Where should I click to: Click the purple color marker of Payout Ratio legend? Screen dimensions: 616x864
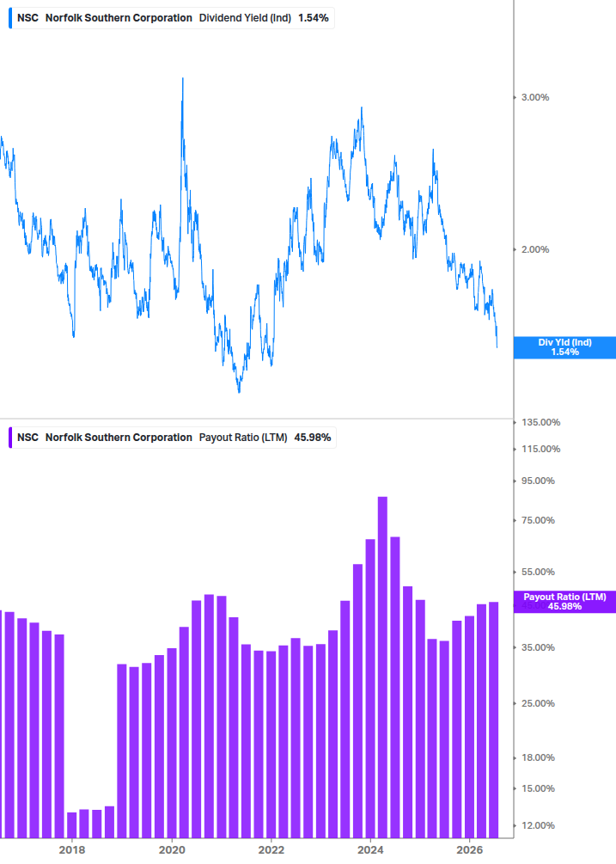click(x=10, y=438)
